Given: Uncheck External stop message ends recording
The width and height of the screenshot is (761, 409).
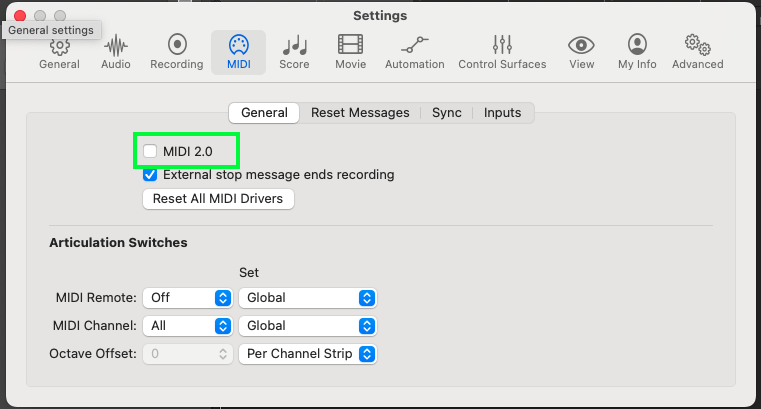Looking at the screenshot, I should point(150,175).
